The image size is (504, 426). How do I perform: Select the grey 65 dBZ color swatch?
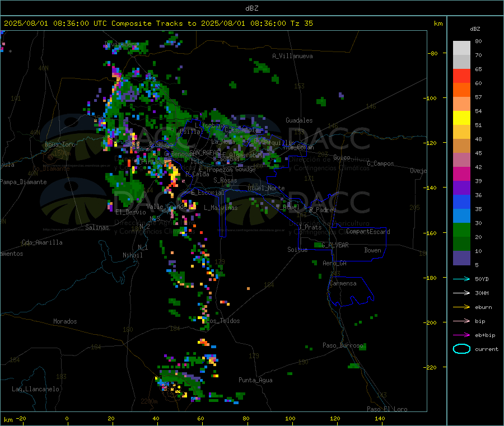[461, 62]
